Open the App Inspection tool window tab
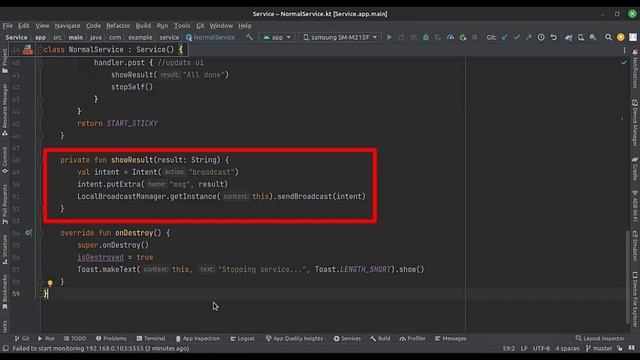The width and height of the screenshot is (640, 360). coord(198,338)
